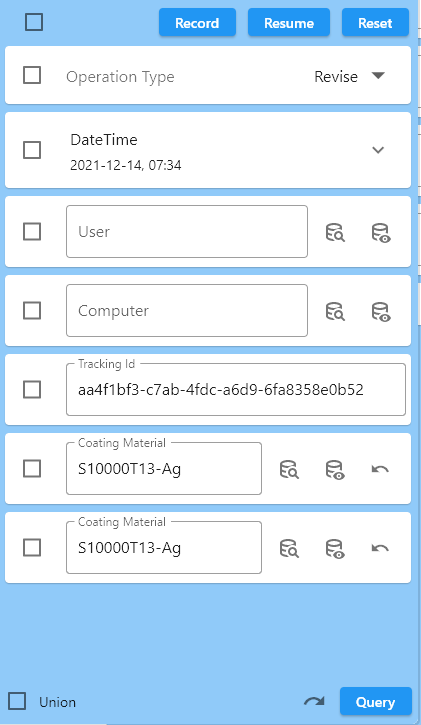Click undo arrow in first Coating Material row

[x=380, y=469]
